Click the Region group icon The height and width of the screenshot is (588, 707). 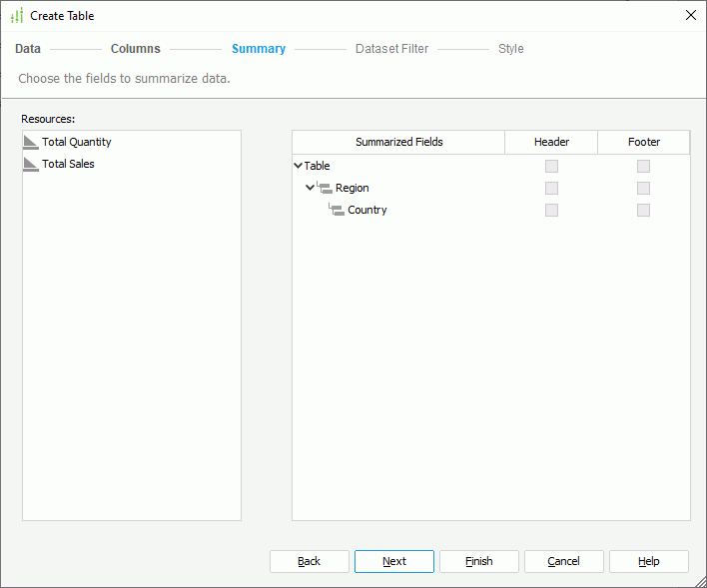(325, 188)
